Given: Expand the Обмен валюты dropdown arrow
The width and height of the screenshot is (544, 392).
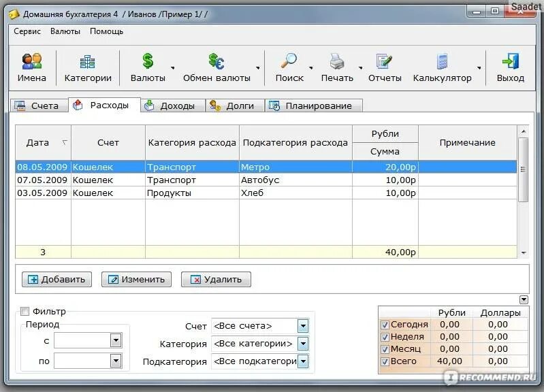Looking at the screenshot, I should click(x=258, y=67).
